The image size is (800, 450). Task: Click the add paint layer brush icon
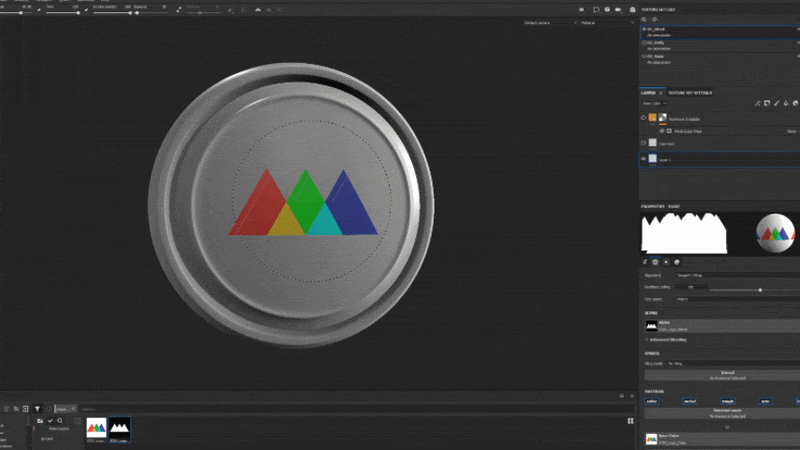[777, 103]
